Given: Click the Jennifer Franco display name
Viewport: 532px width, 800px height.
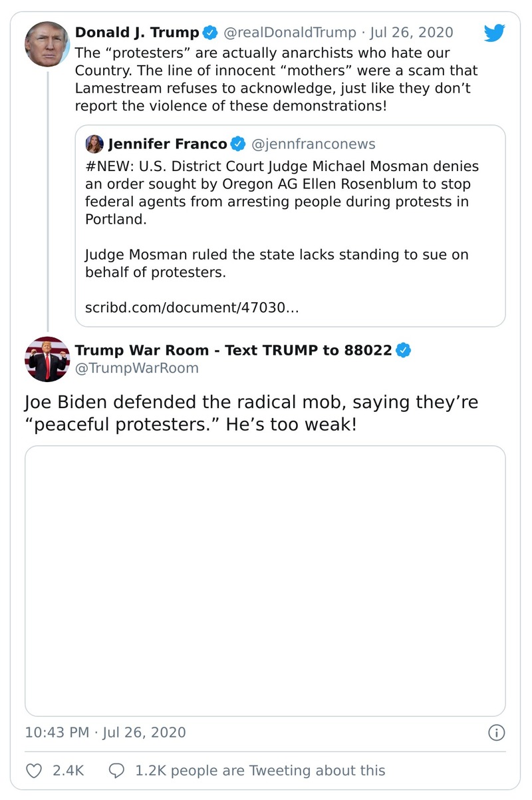Looking at the screenshot, I should (167, 144).
